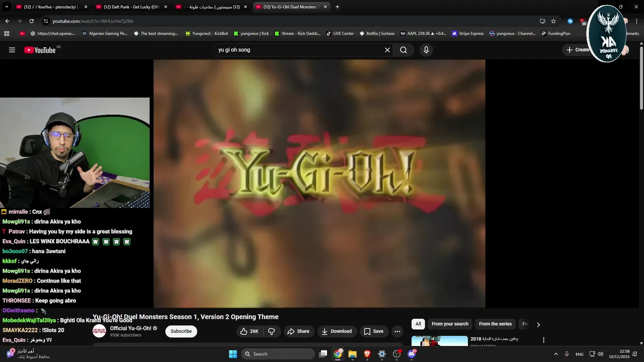This screenshot has width=644, height=362.
Task: Open the 'BotRix | Sorteos' bookmark
Action: 377,34
